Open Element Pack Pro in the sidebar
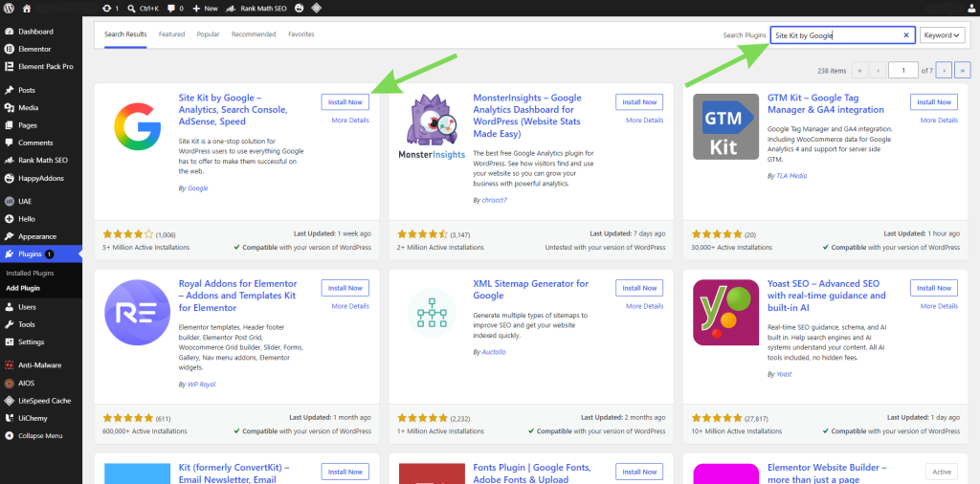 [40, 66]
